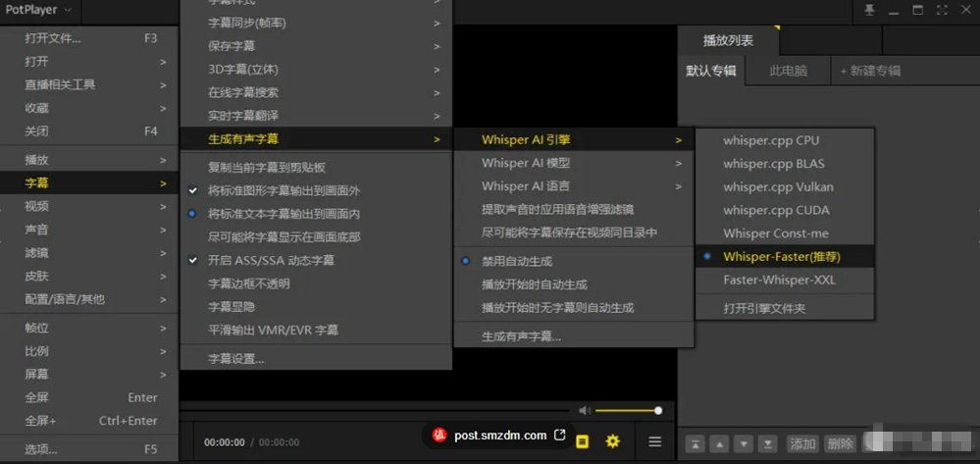Image resolution: width=980 pixels, height=464 pixels.
Task: Click the yellow volume slider
Action: [628, 410]
